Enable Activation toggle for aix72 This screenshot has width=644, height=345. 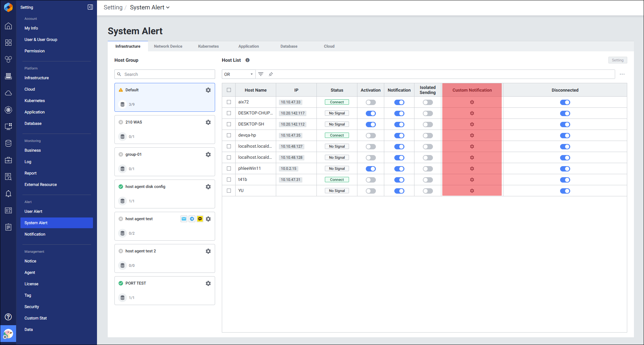click(x=370, y=102)
